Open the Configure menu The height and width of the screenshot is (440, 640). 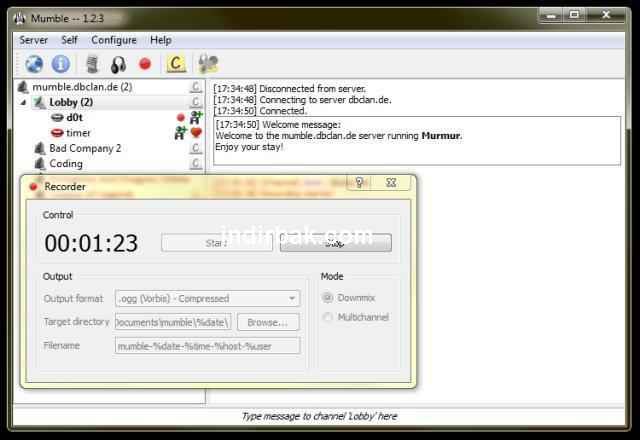tap(114, 40)
